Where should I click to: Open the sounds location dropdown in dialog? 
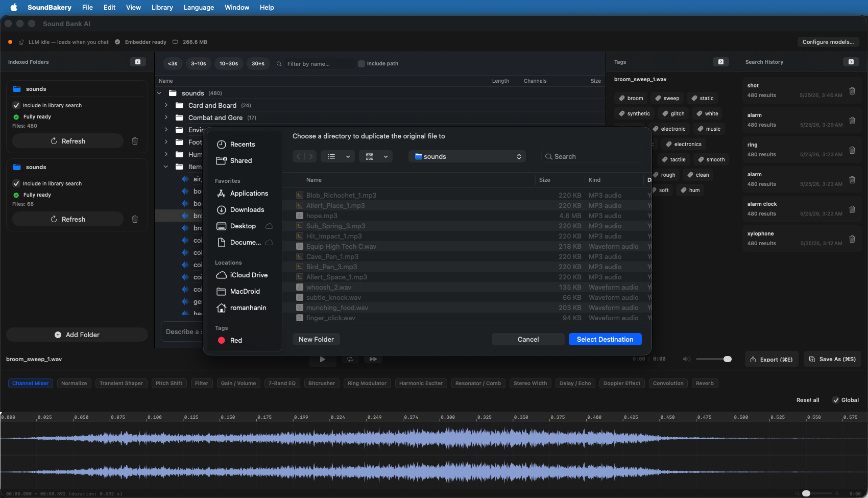click(x=467, y=156)
